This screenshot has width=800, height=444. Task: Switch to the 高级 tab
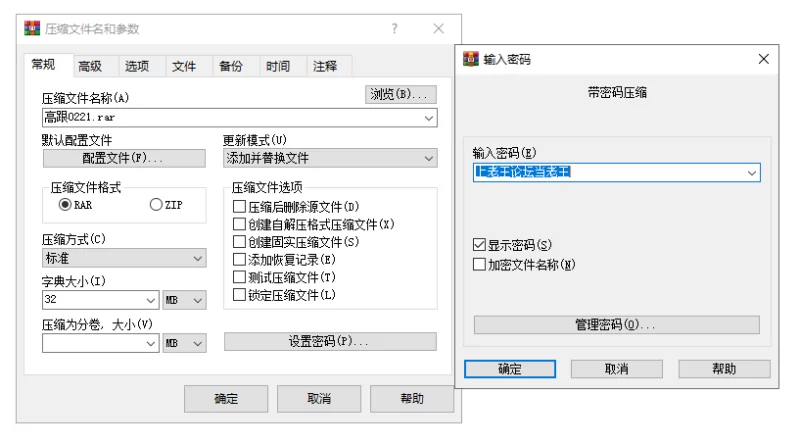[x=90, y=67]
